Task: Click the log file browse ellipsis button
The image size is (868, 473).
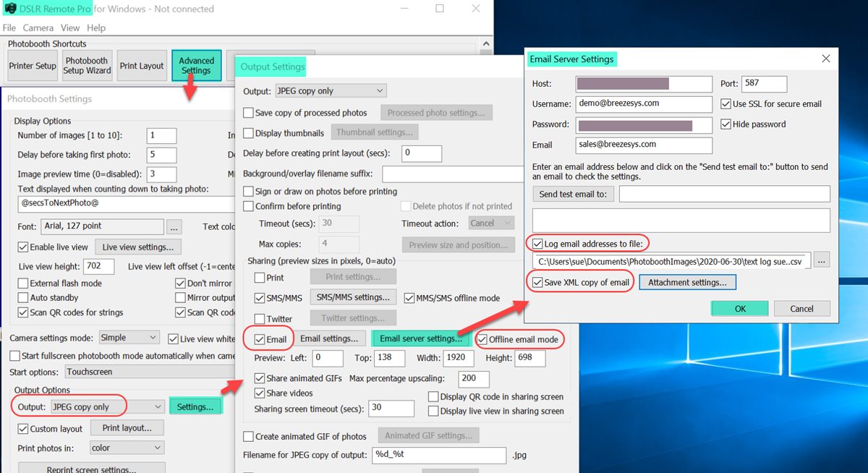Action: [821, 260]
